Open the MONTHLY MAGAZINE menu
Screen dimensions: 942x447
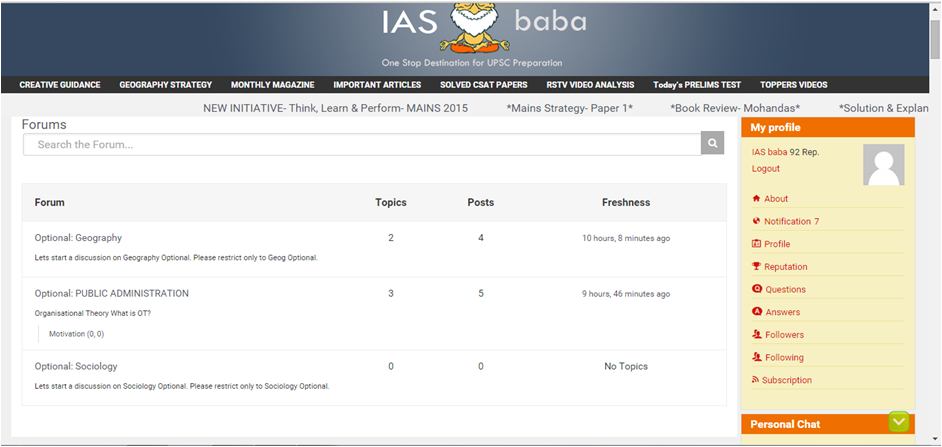[273, 85]
